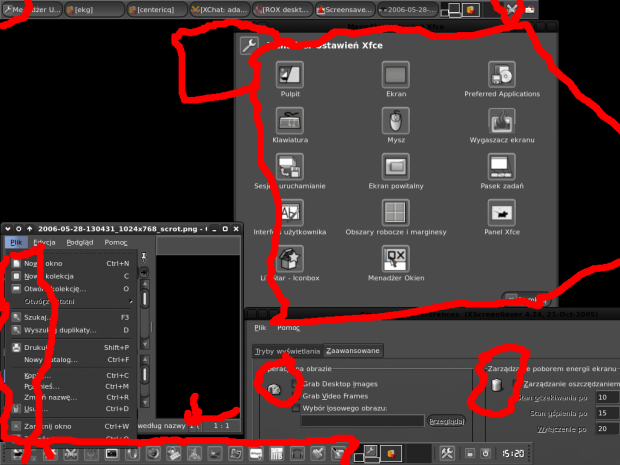Switch to the [ekg] taskbar window
Viewport: 620px width, 465px height.
click(94, 9)
